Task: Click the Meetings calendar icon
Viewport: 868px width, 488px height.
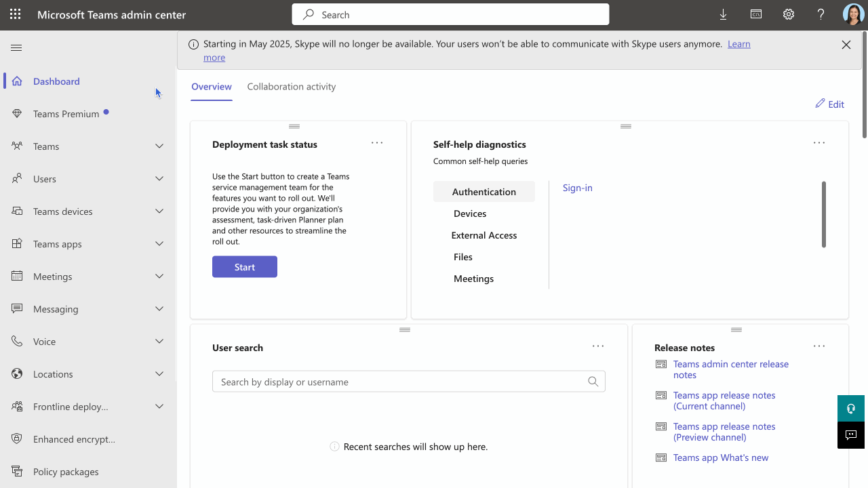Action: (x=17, y=276)
